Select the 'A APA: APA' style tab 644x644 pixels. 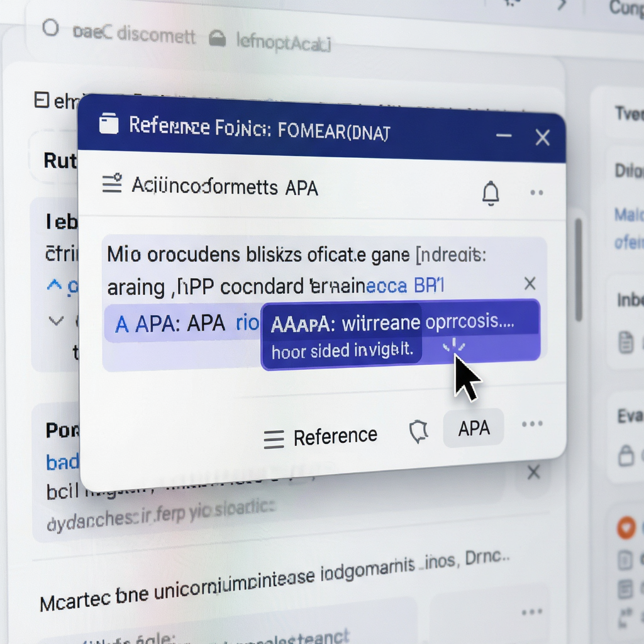[x=170, y=324]
